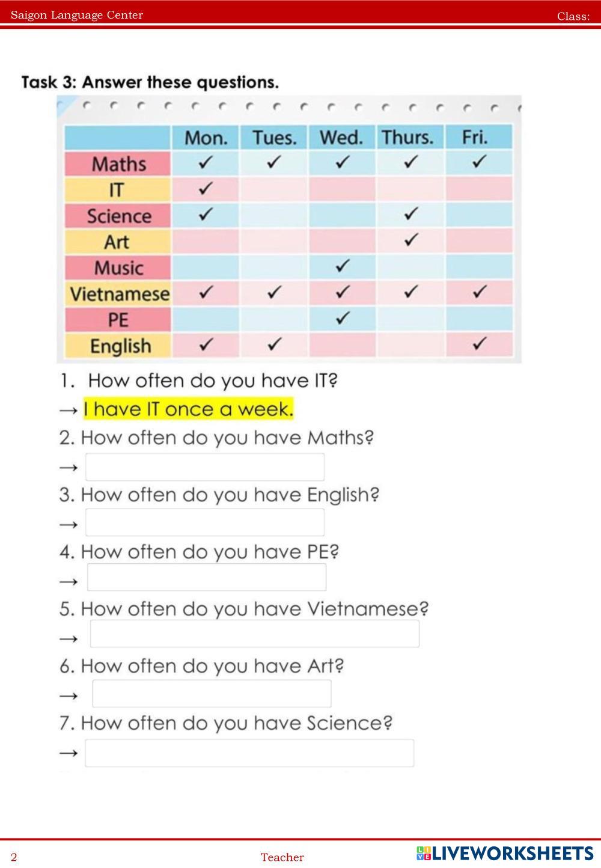Click the IT Monday checkmark
601x868 pixels.
pos(206,189)
